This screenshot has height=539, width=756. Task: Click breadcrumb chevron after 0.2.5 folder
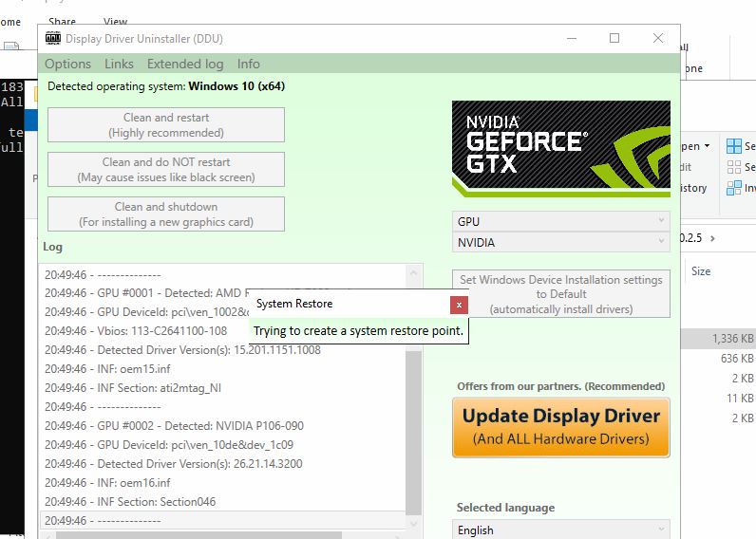point(712,238)
